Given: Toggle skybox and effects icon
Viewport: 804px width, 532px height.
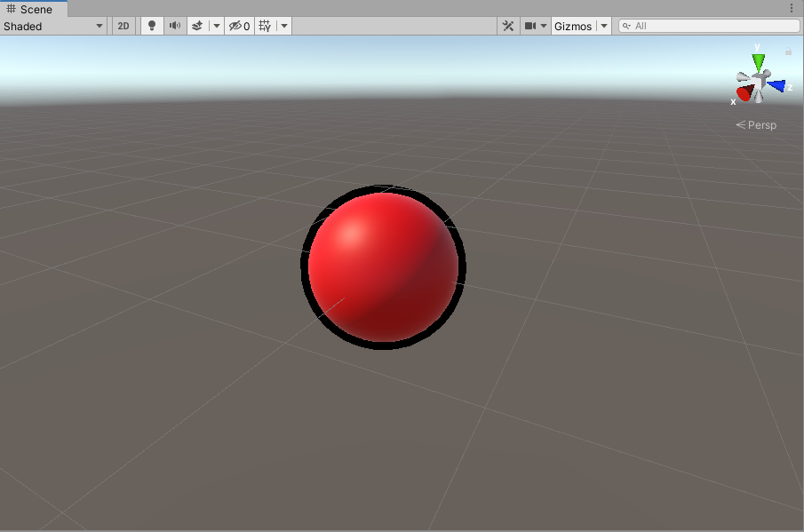Looking at the screenshot, I should click(197, 26).
